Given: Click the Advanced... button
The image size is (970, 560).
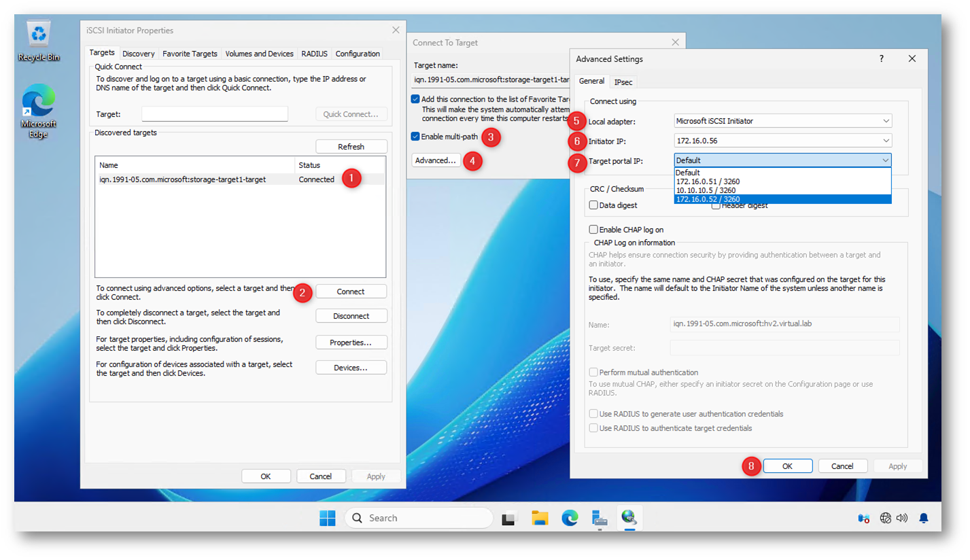Looking at the screenshot, I should tap(436, 160).
